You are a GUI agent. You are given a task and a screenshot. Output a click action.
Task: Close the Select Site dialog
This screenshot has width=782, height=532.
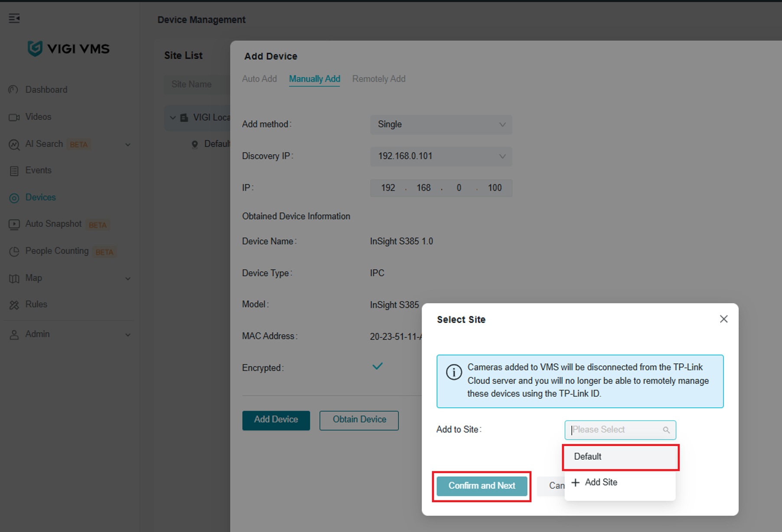point(723,319)
